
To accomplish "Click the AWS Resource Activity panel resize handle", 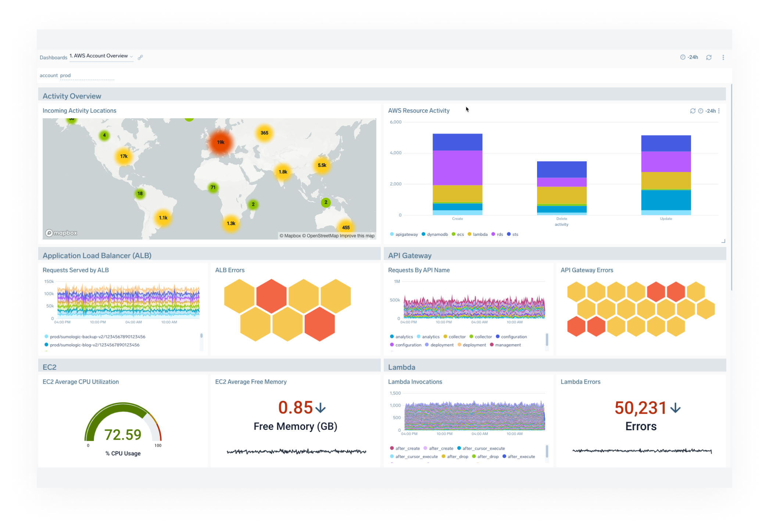I will coord(723,241).
